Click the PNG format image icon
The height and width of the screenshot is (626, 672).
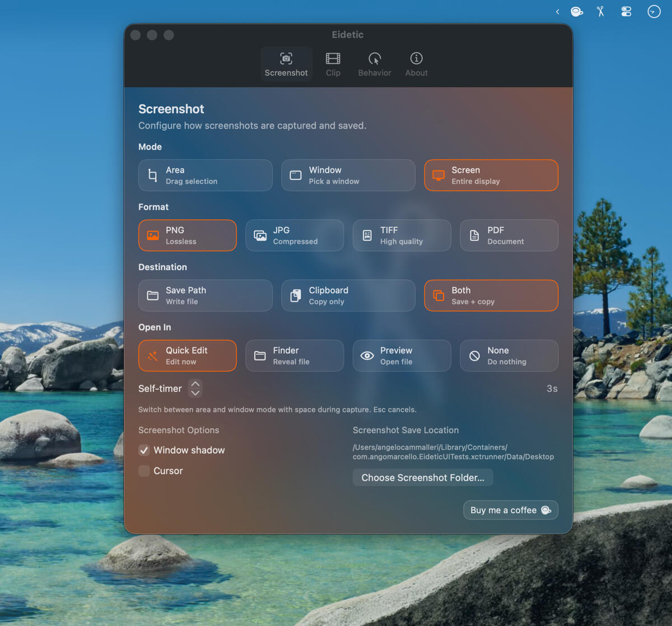coord(152,235)
